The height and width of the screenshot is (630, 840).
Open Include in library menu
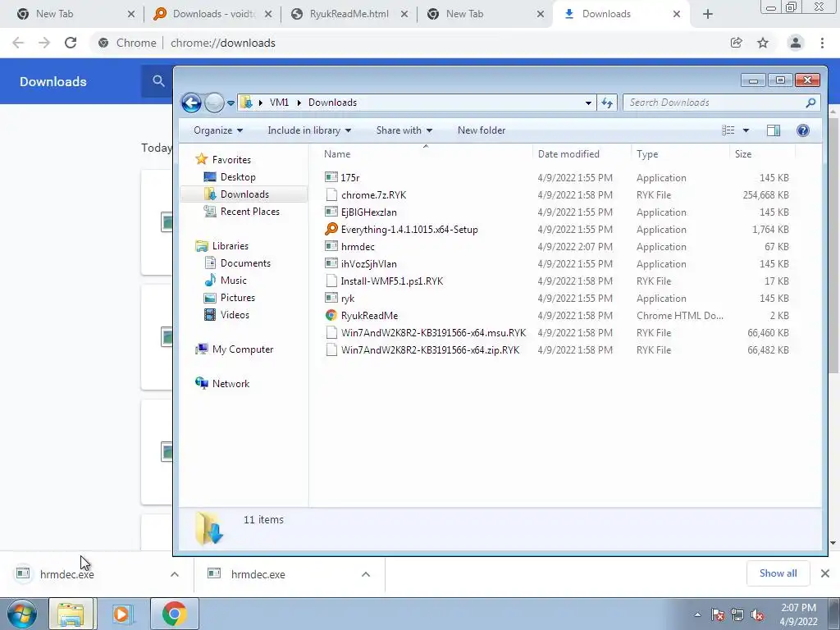pyautogui.click(x=309, y=130)
